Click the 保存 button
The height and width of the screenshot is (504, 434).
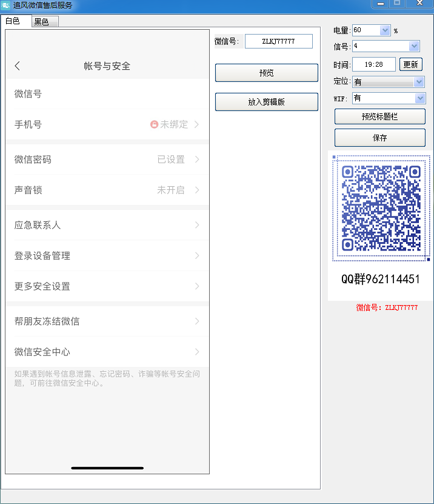379,138
